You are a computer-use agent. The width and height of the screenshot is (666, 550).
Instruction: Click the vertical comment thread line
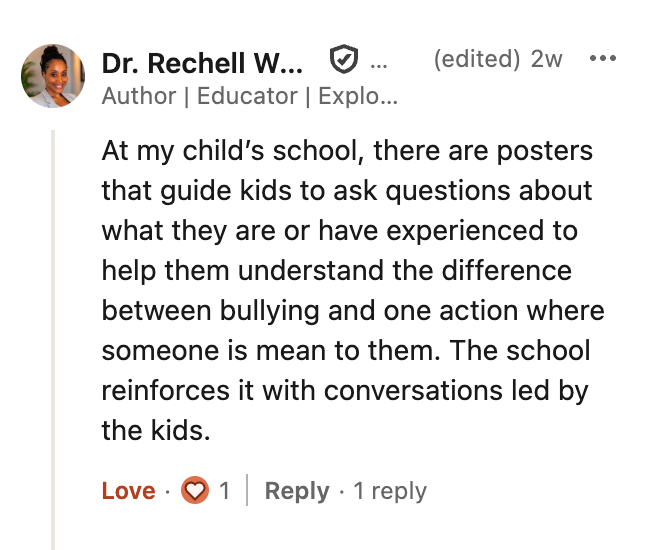tap(53, 340)
